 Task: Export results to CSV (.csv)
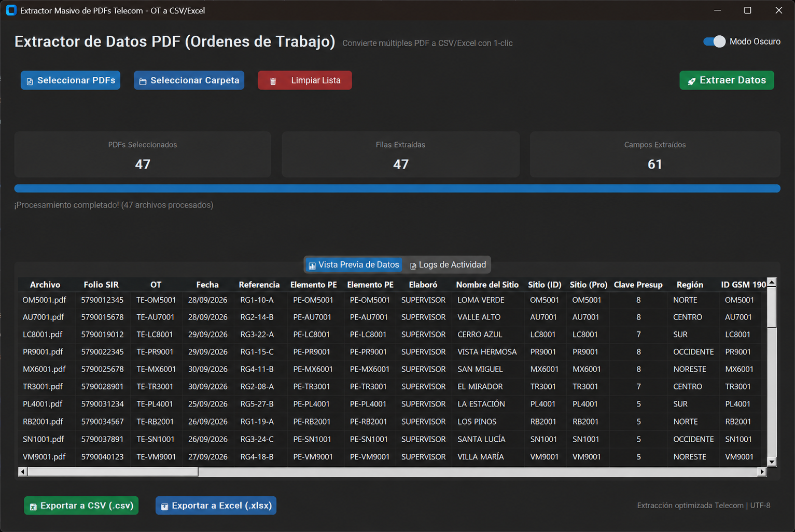81,506
